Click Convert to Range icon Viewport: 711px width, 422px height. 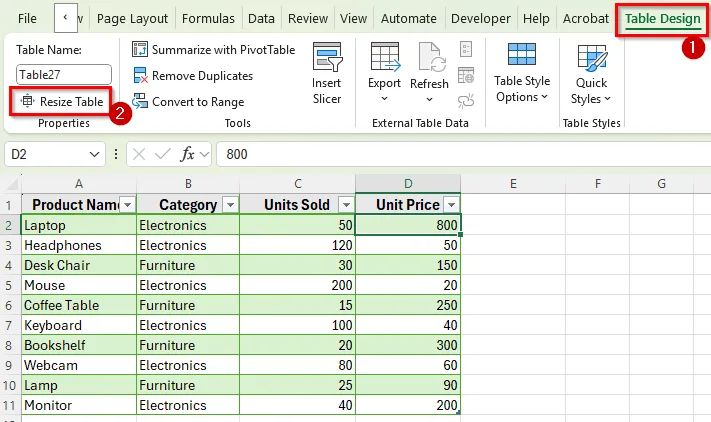point(140,102)
